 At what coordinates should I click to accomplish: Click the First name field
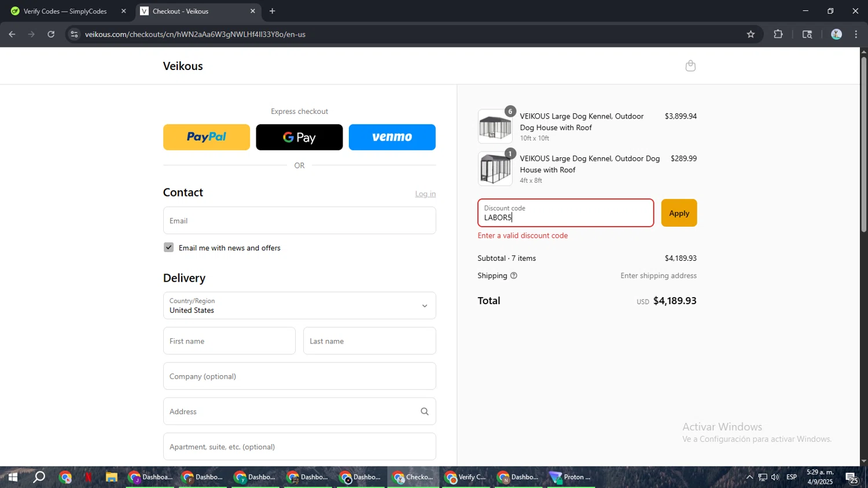(x=229, y=341)
